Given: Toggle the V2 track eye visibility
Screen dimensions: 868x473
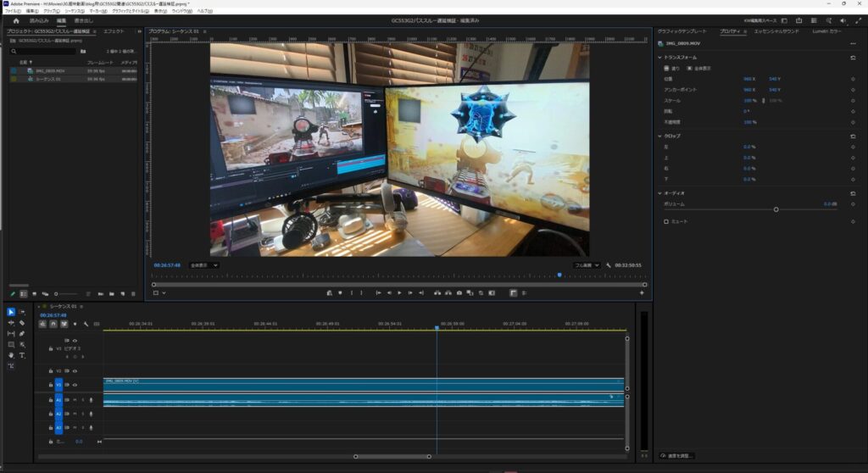Looking at the screenshot, I should tap(75, 371).
